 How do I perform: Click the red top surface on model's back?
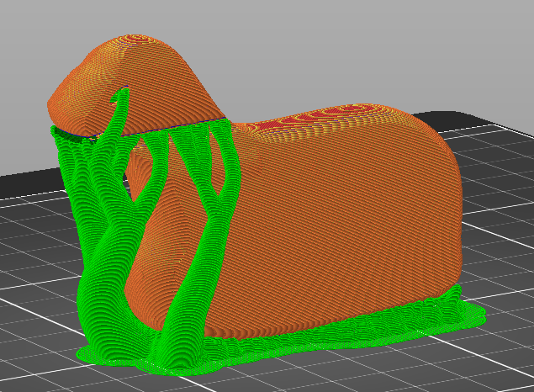(317, 119)
